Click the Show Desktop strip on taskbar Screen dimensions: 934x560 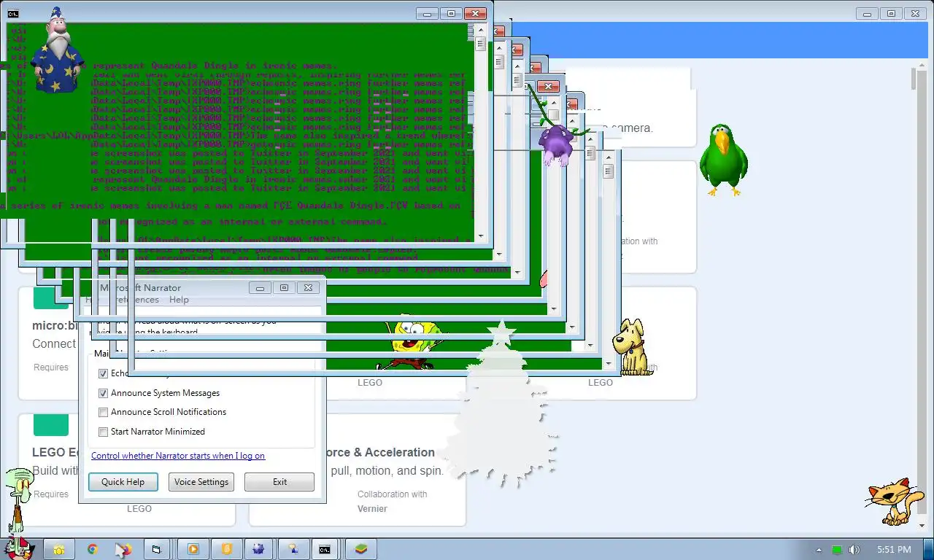click(929, 549)
